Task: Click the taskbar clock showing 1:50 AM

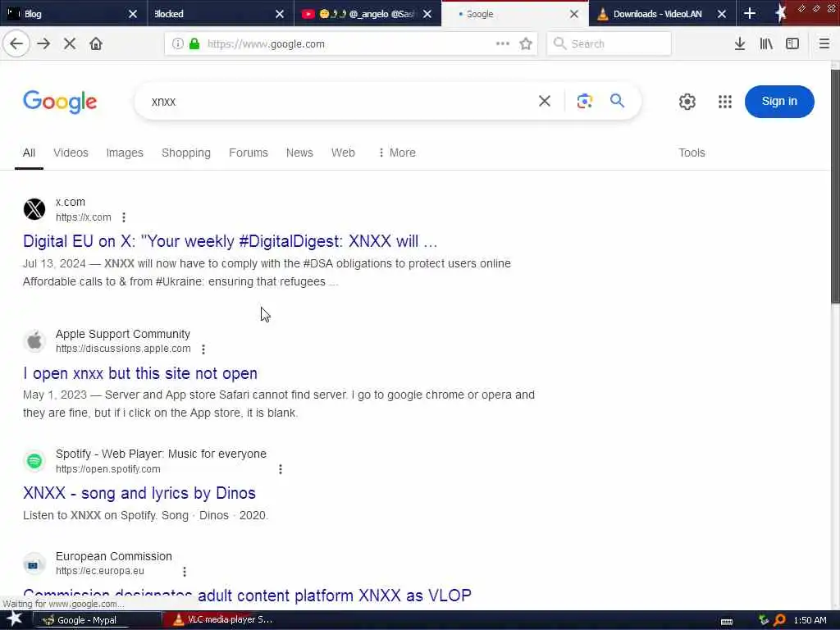Action: point(810,620)
